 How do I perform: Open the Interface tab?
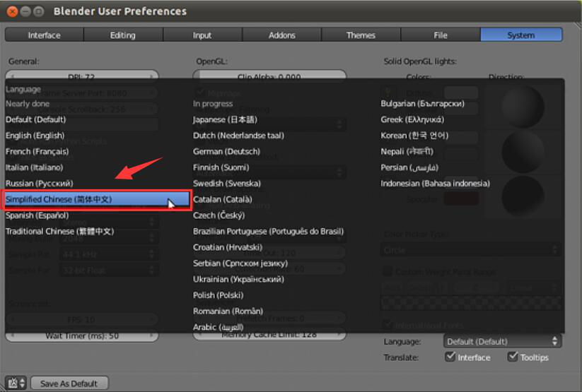click(x=44, y=35)
